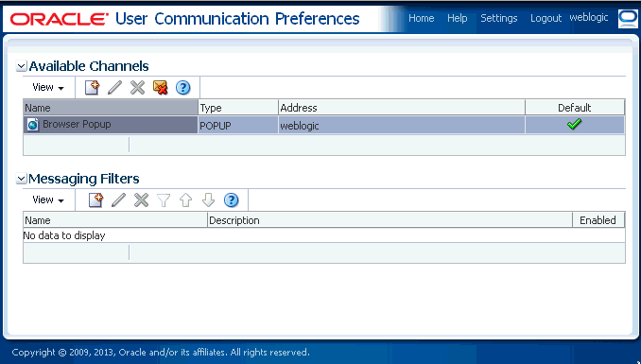Collapse the Messaging Filters section
Image resolution: width=641 pixels, height=364 pixels.
pyautogui.click(x=21, y=179)
